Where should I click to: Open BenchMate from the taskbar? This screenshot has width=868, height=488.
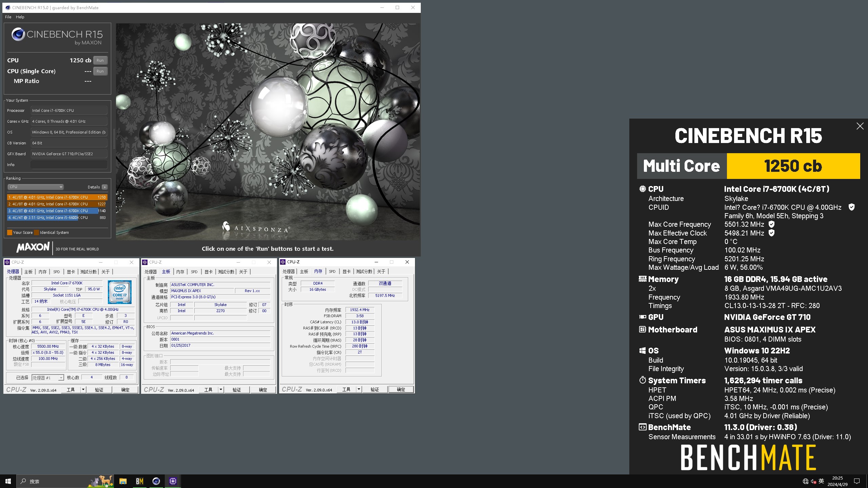(139, 481)
